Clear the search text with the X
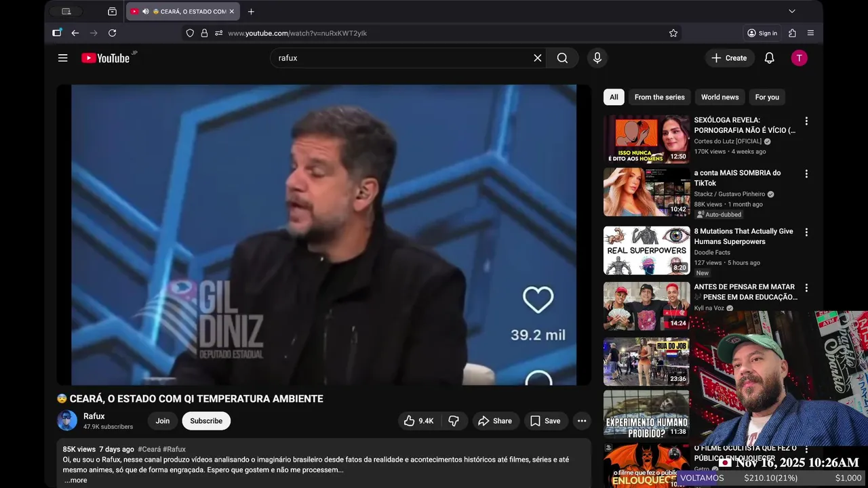Viewport: 868px width, 488px height. point(538,58)
